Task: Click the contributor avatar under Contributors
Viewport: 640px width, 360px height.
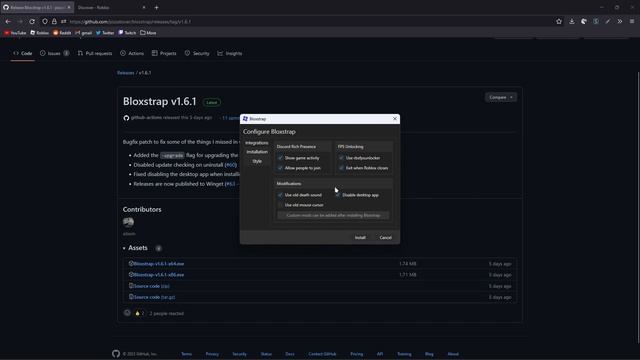Action: (x=128, y=222)
